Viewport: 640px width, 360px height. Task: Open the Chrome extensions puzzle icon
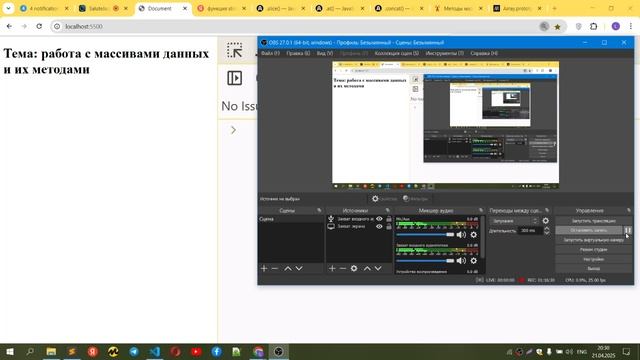pos(593,27)
